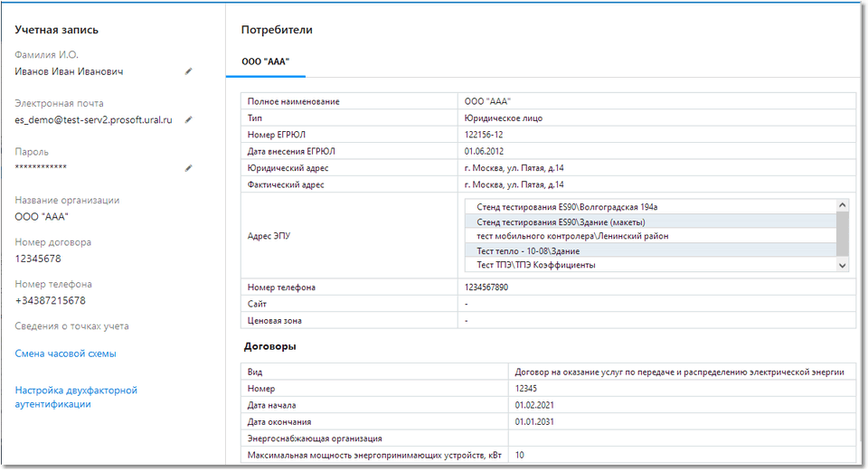Edit the email address via its pencil icon
This screenshot has width=868, height=471.
189,119
